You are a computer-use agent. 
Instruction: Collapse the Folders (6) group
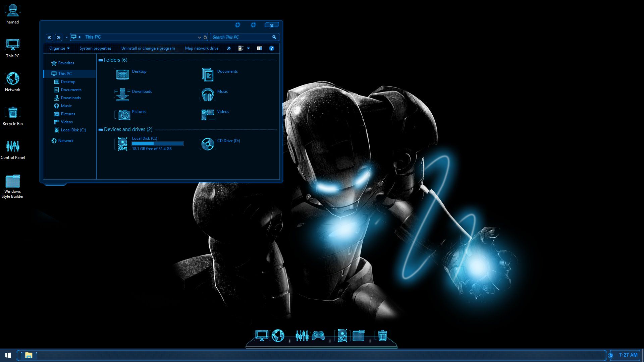click(100, 60)
